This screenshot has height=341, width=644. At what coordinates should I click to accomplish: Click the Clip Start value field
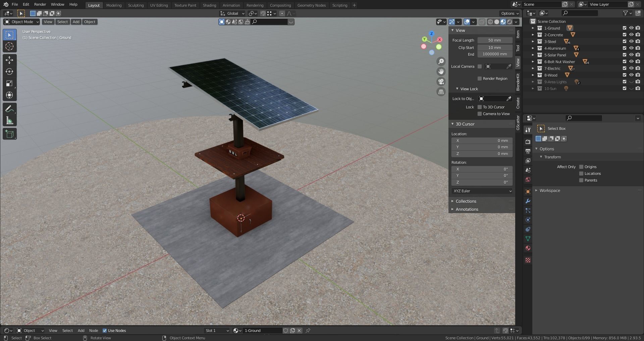click(495, 48)
